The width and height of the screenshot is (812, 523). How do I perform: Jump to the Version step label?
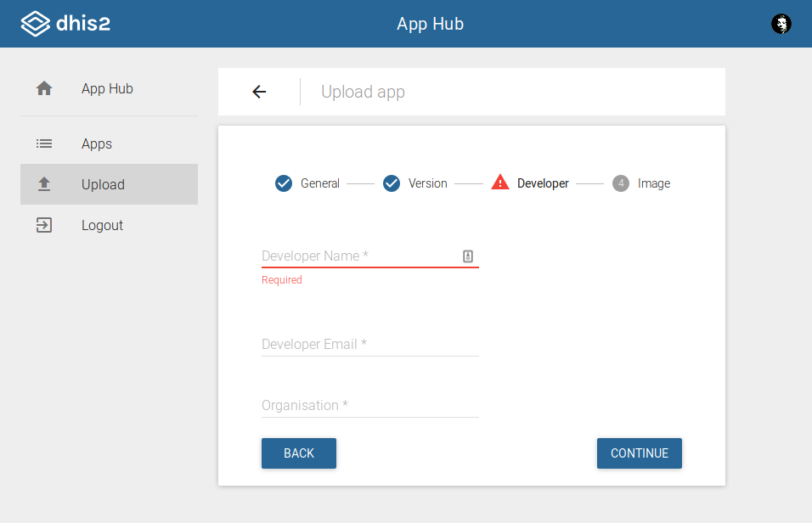(428, 183)
